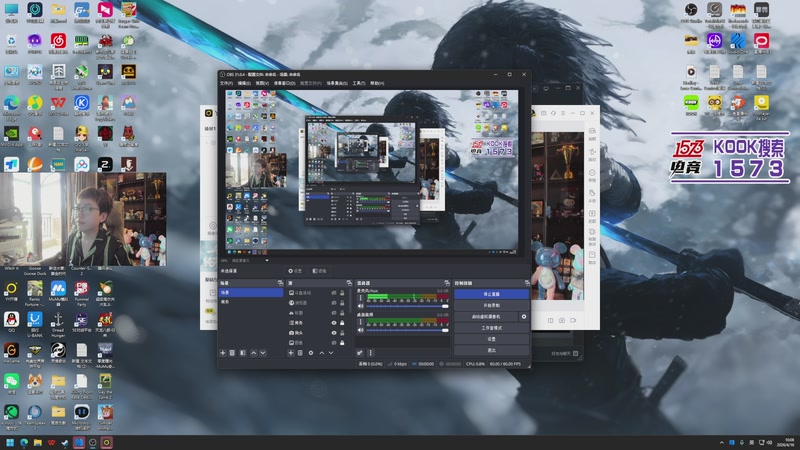800x450 pixels.
Task: Open WeChat green desktop shortcut
Action: pyautogui.click(x=11, y=383)
